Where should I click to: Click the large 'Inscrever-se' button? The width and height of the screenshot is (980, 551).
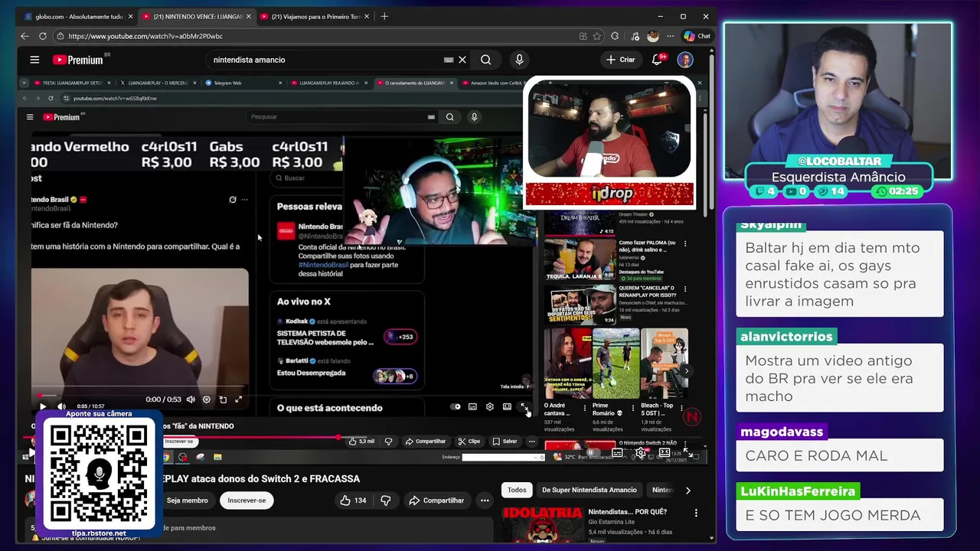click(247, 500)
